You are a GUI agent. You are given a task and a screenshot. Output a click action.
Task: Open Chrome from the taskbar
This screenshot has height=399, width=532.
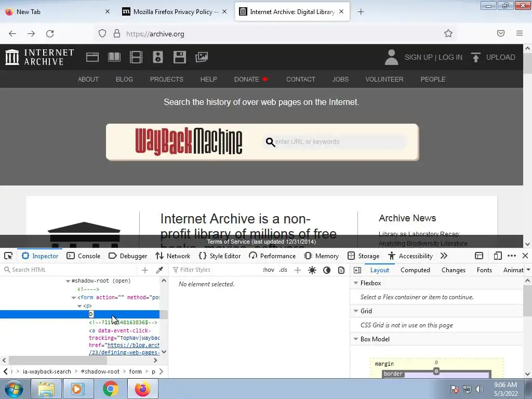coord(111,389)
